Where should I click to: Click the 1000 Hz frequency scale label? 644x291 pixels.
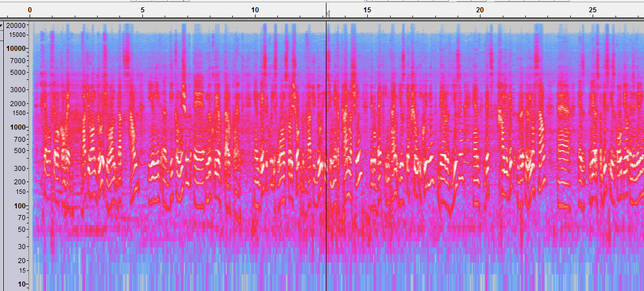[18, 127]
